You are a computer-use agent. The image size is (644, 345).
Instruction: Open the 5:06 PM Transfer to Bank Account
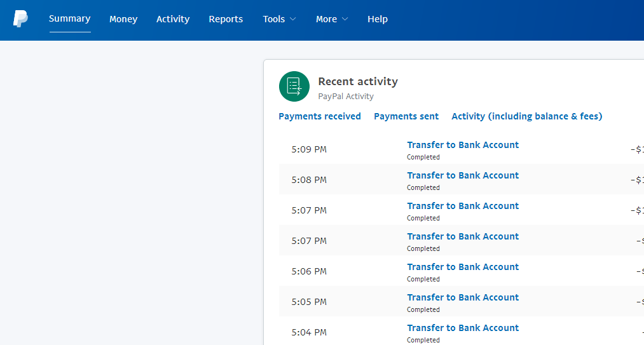click(x=463, y=267)
